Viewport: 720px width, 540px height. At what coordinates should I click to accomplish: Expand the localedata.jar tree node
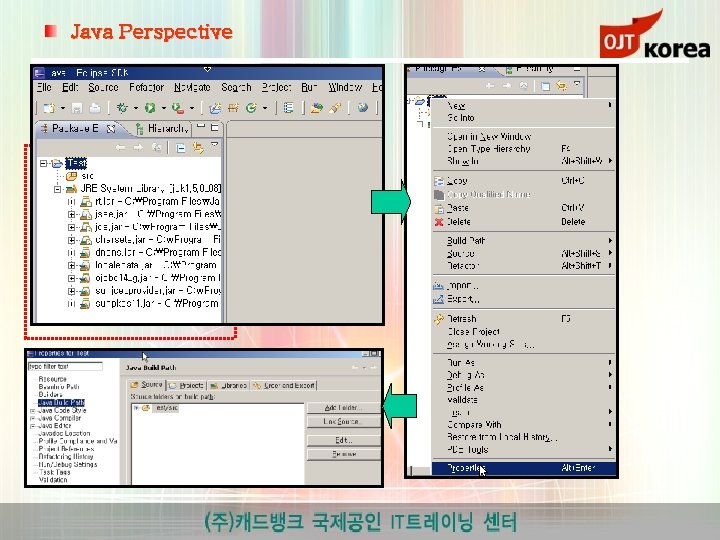point(71,265)
